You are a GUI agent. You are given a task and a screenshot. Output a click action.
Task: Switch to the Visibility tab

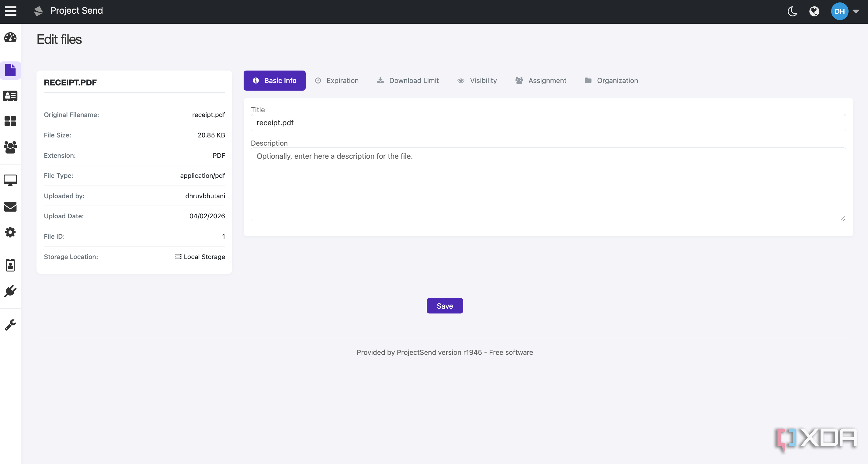[x=477, y=81]
